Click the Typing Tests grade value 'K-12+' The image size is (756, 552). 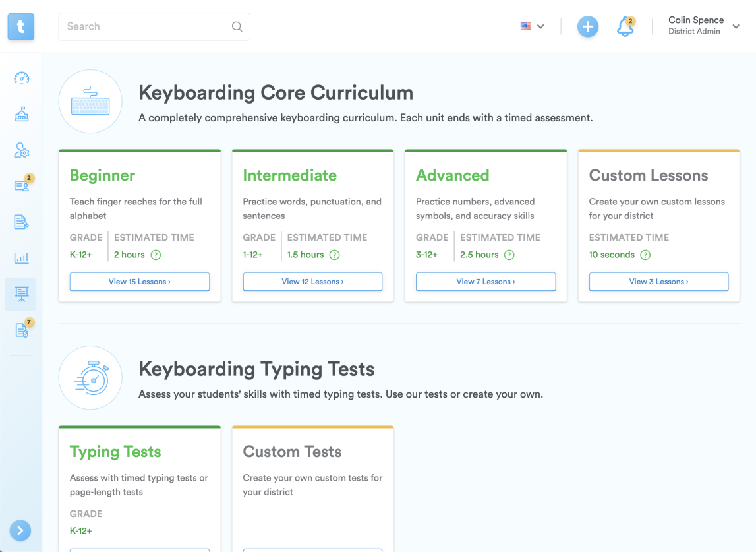tap(81, 531)
